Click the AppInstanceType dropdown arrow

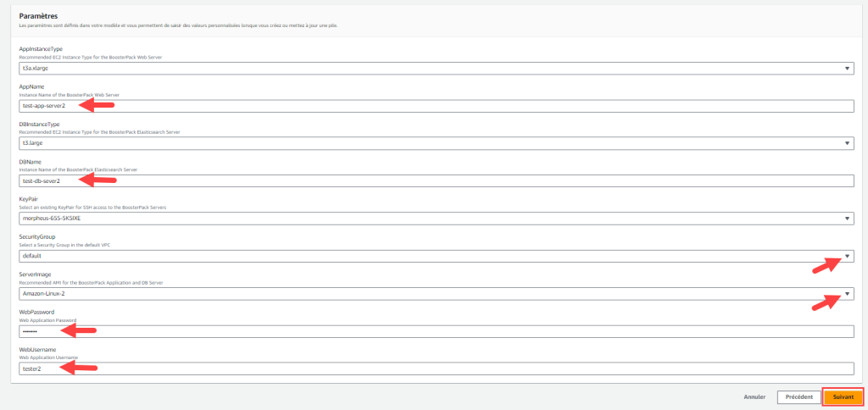(848, 69)
